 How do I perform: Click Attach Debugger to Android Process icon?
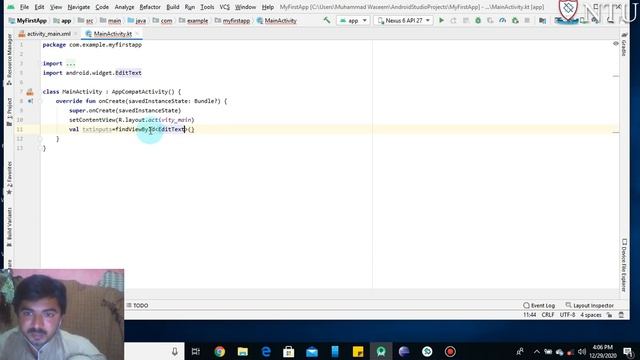515,20
